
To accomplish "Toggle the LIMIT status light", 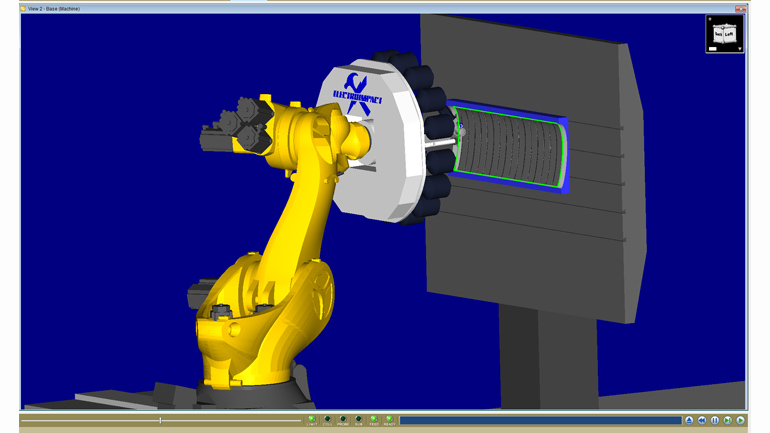I will point(312,420).
